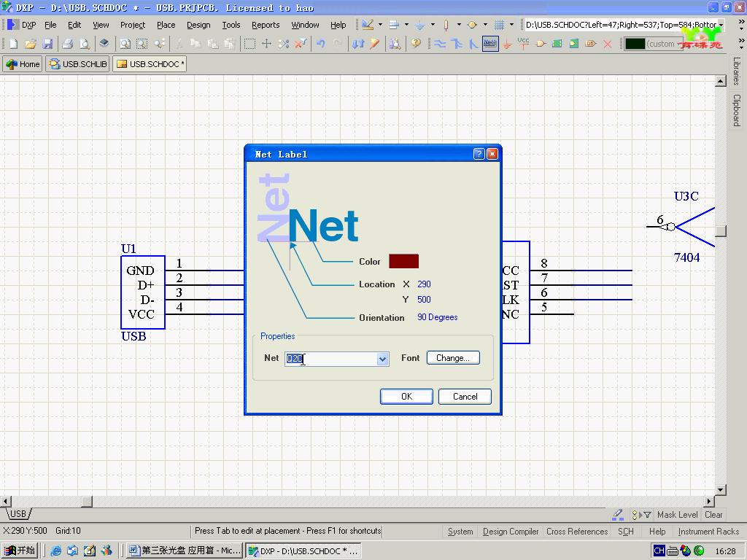This screenshot has width=747, height=560.
Task: Click the Orientation value 90 Degrees
Action: (438, 317)
